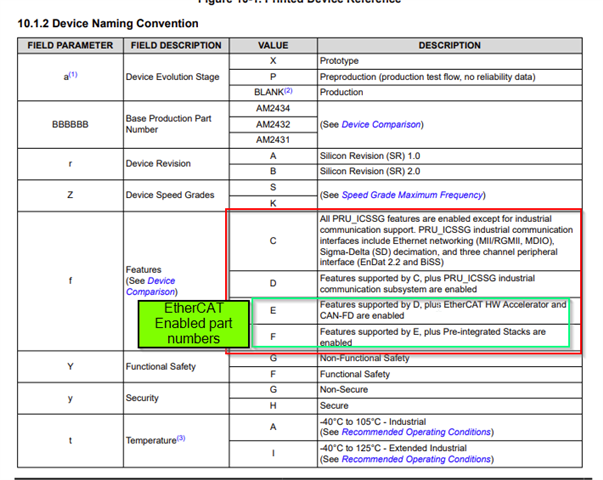The width and height of the screenshot is (603, 480).
Task: Select the uppercase Y field parameter cell
Action: click(x=70, y=367)
